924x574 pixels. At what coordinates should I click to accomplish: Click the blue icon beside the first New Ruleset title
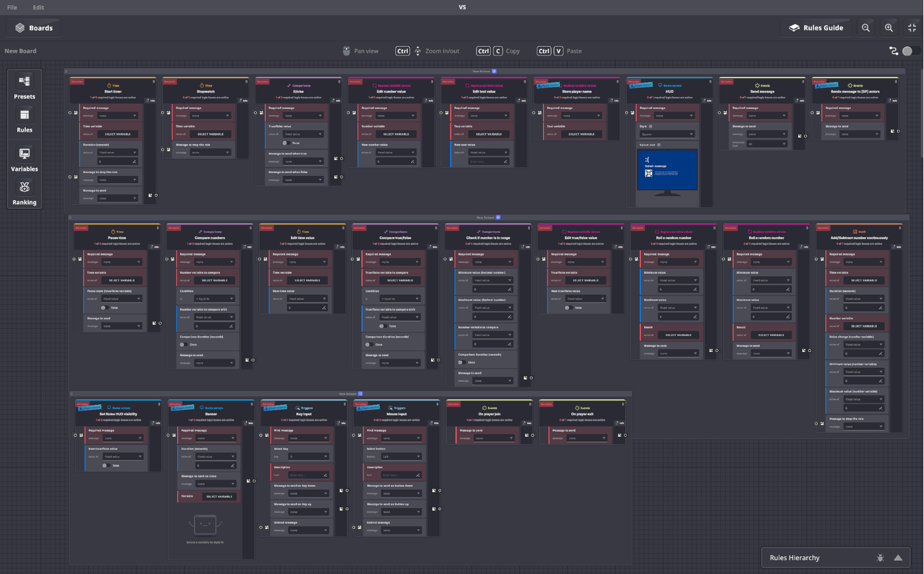[x=494, y=71]
